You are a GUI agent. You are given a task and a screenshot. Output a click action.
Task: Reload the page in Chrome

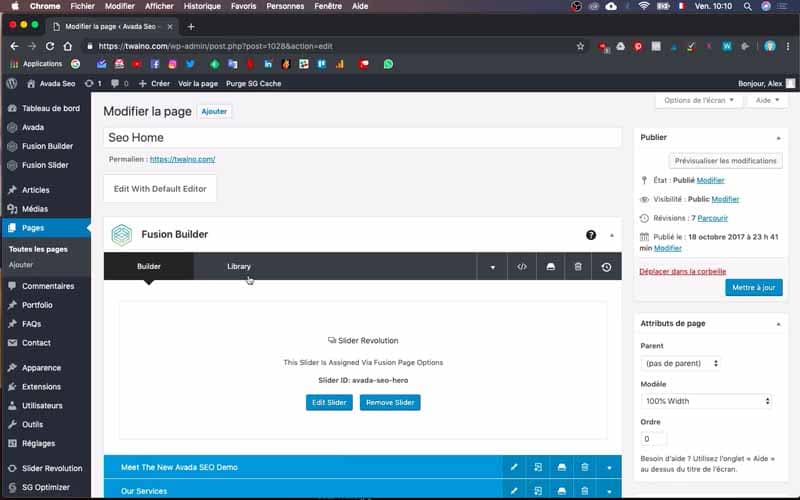click(50, 46)
